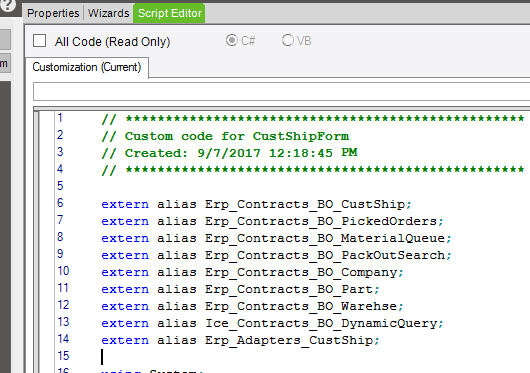530x373 pixels.
Task: Click the Erp_Contracts_BO_Part alias line
Action: [240, 289]
